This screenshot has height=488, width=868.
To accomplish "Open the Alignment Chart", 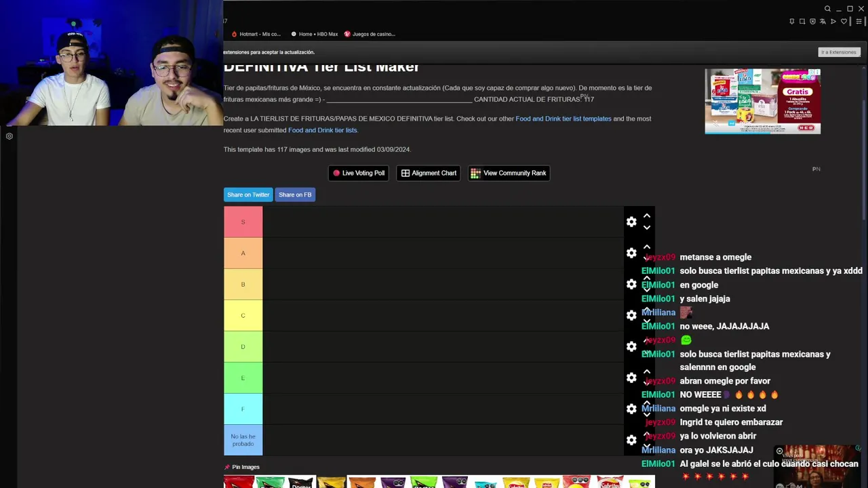I will tap(429, 173).
